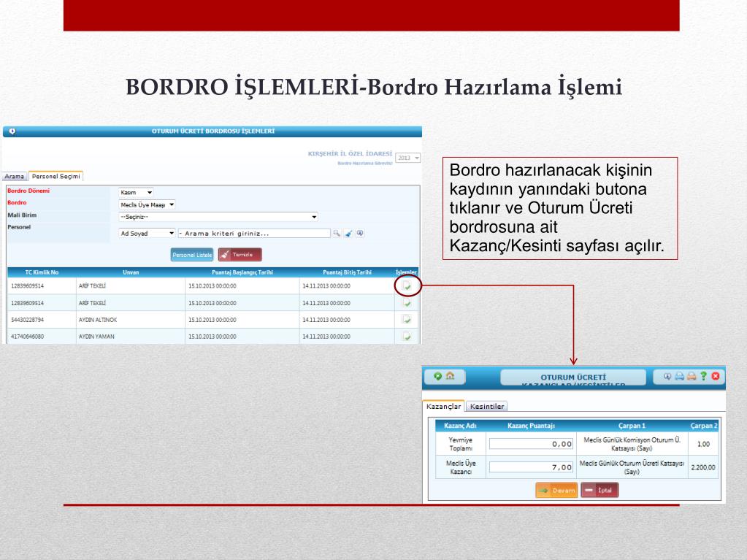Click the Personel Listele button
The height and width of the screenshot is (560, 747).
192,255
